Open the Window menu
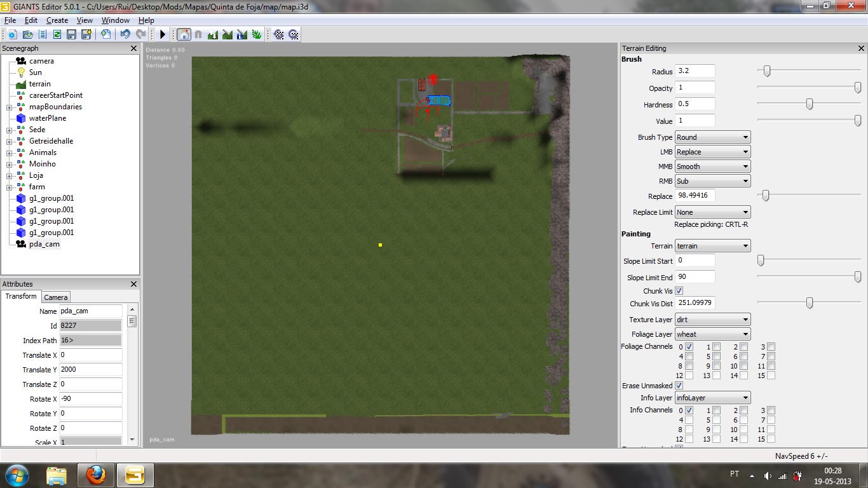868x488 pixels. point(116,20)
